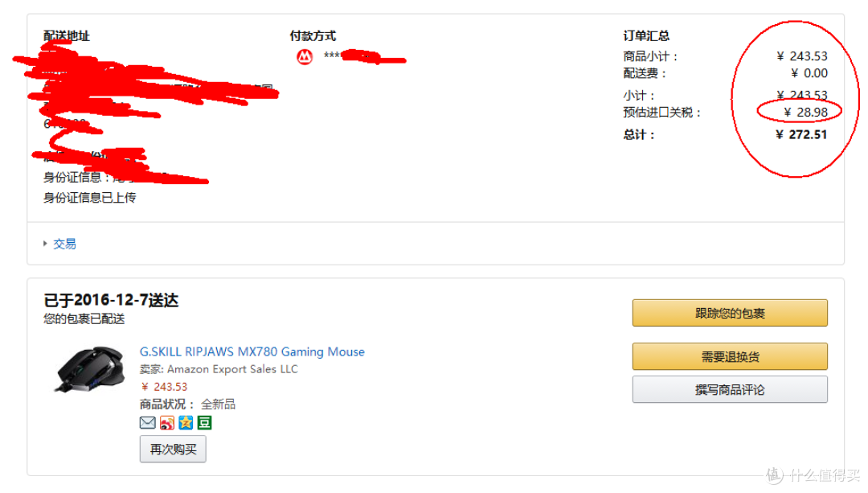Share the order via the email envelope icon
Screen dimensions: 868x493
(x=148, y=422)
